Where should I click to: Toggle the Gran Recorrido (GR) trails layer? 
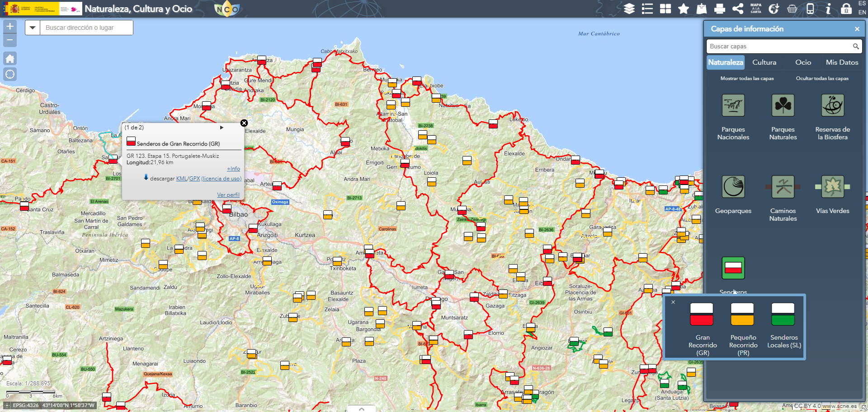pos(702,315)
